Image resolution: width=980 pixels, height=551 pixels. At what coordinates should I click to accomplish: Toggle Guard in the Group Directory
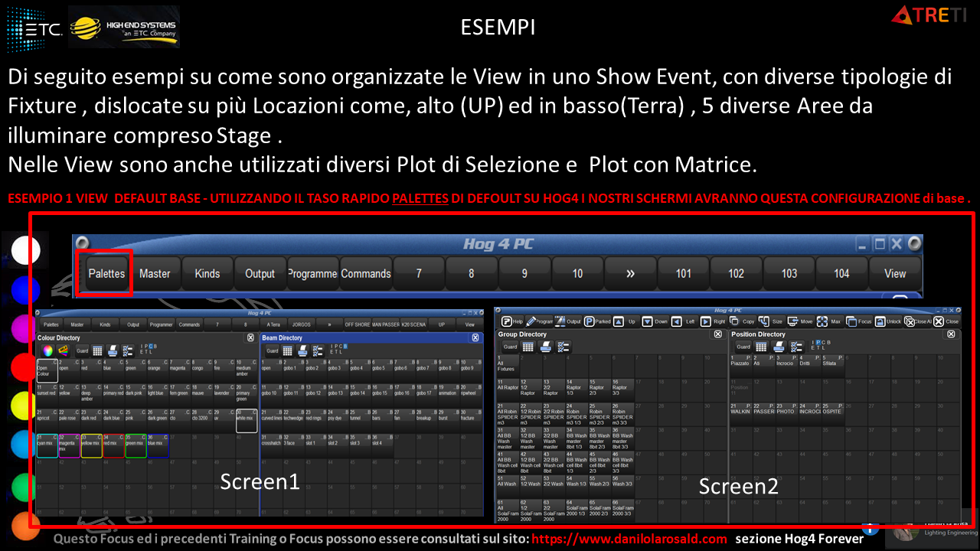point(510,347)
